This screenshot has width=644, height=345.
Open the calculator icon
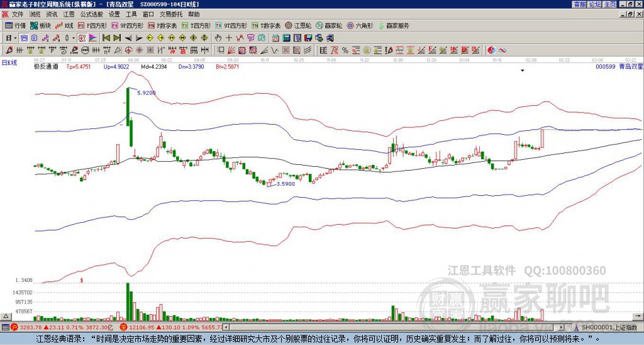pos(286,38)
